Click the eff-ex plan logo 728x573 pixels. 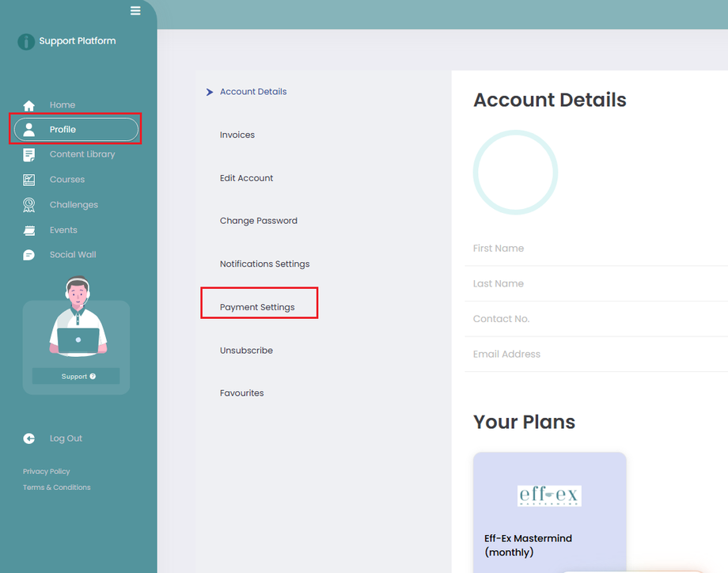pyautogui.click(x=549, y=495)
